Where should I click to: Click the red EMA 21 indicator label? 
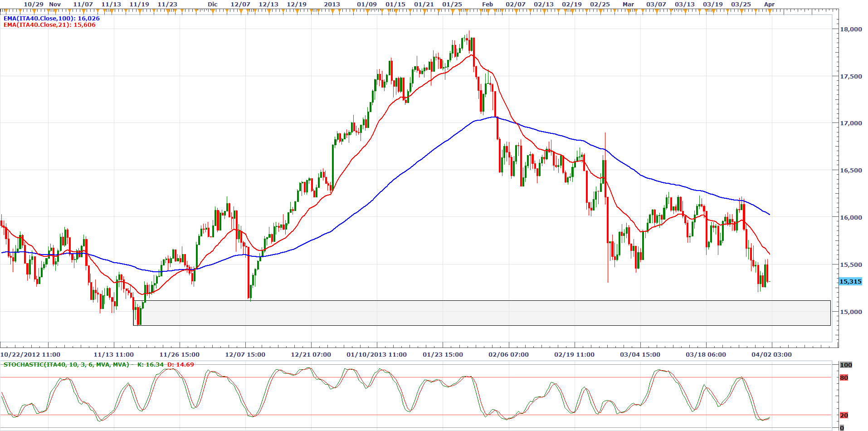(x=49, y=25)
